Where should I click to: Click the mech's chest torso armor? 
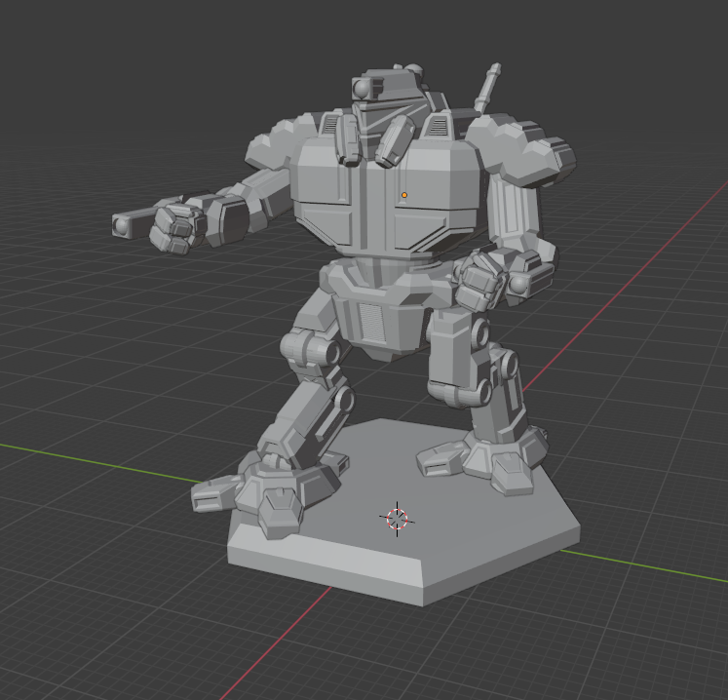pos(388,197)
